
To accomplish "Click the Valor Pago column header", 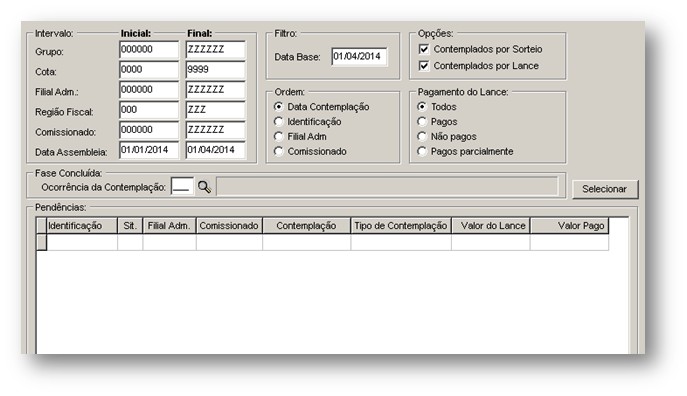I will (570, 226).
